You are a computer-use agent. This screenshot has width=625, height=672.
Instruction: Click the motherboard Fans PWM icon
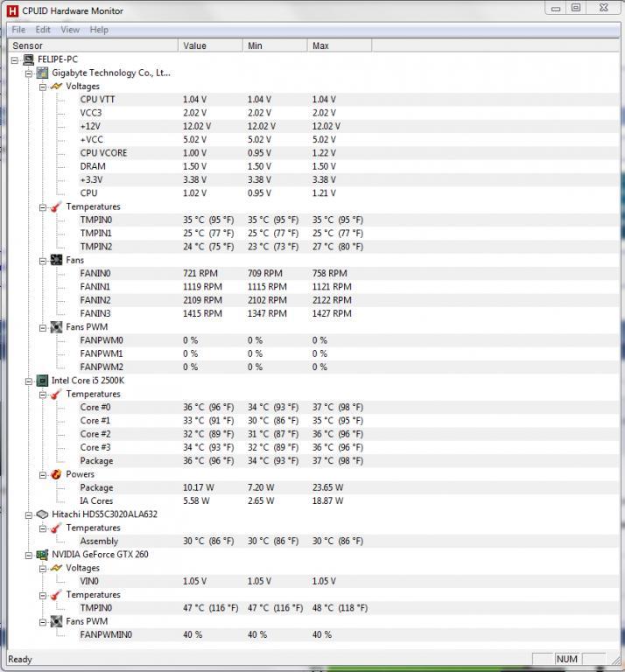pos(56,327)
